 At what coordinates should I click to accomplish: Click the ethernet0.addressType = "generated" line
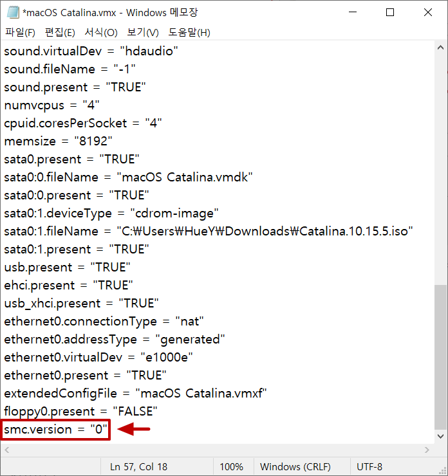(115, 340)
